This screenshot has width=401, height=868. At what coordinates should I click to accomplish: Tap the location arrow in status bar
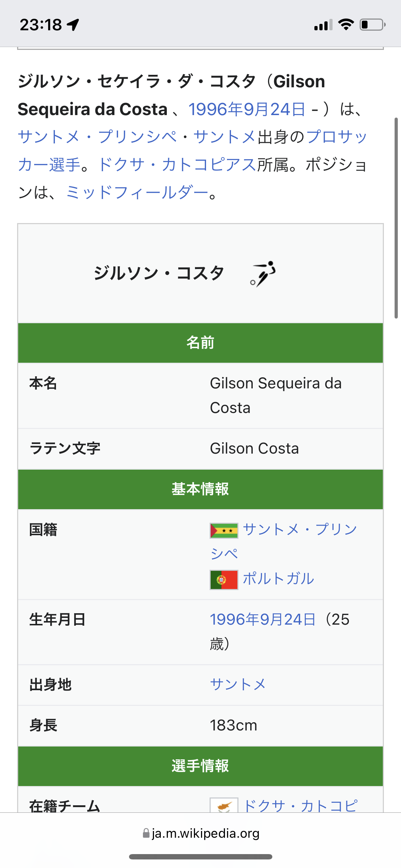pos(73,25)
